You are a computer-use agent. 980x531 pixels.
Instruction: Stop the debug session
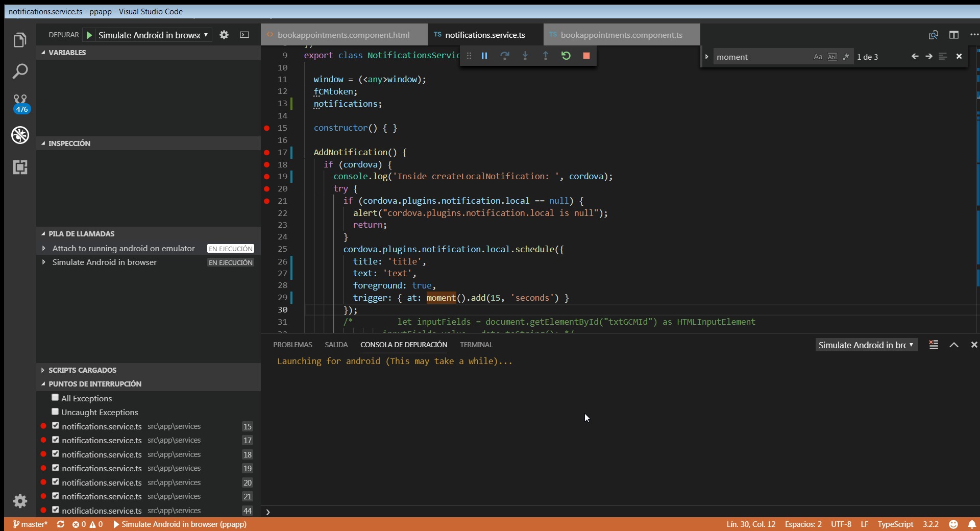[x=586, y=56]
